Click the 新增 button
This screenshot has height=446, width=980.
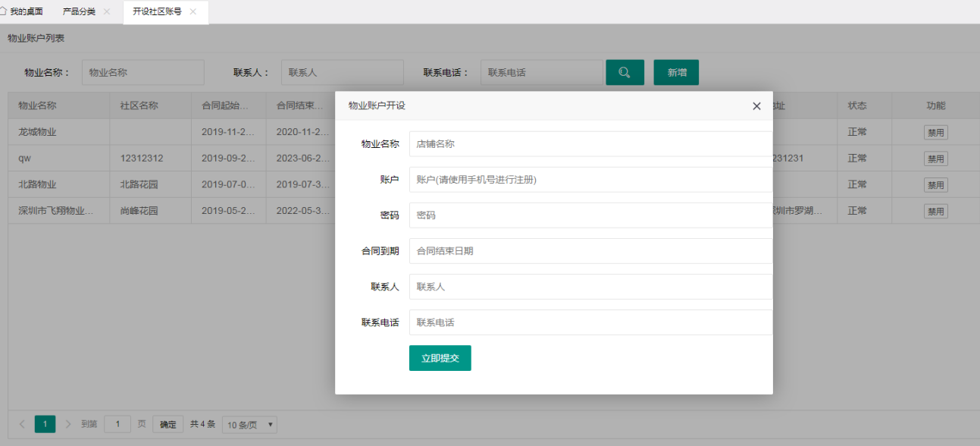(x=676, y=73)
